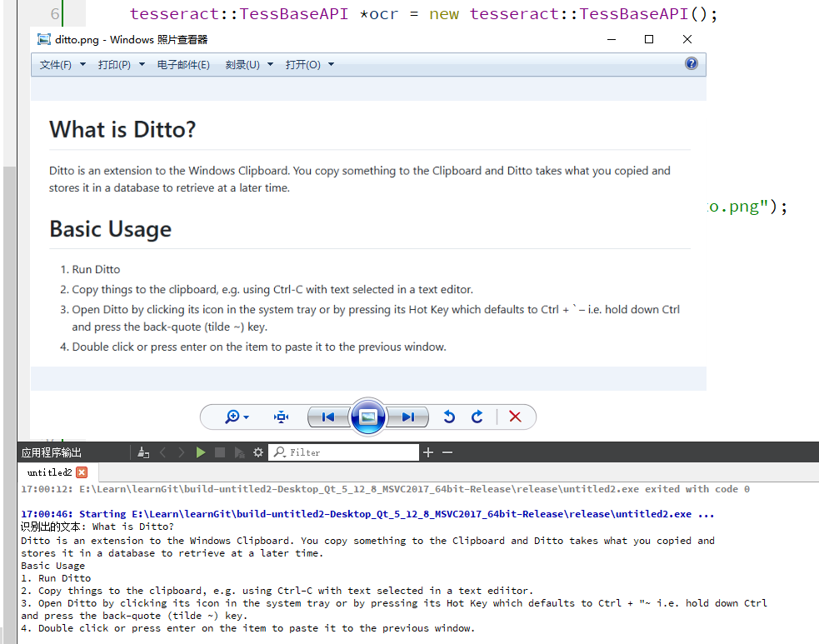Screen dimensions: 819x644
Task: Click the 'exited with code 0' output line
Action: 386,489
